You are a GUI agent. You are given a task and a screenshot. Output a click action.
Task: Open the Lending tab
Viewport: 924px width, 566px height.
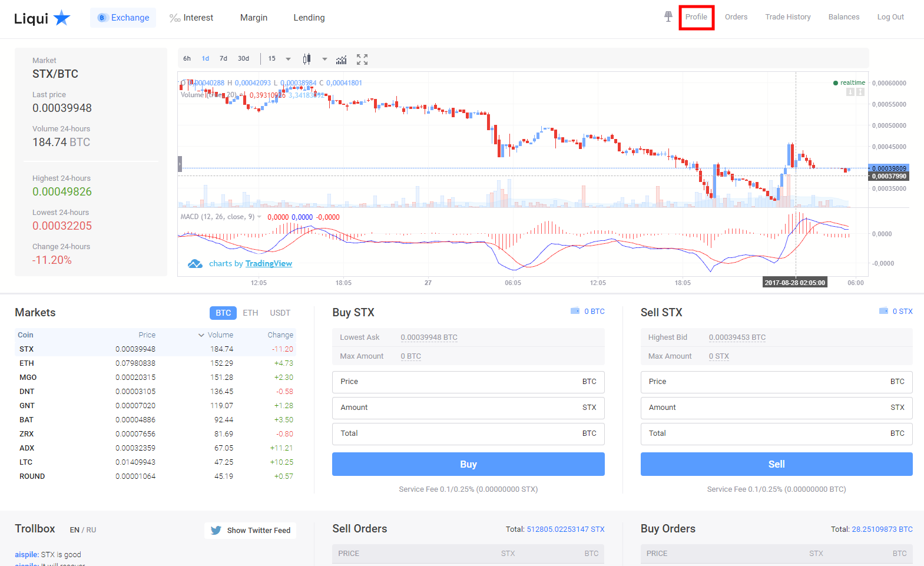point(309,18)
